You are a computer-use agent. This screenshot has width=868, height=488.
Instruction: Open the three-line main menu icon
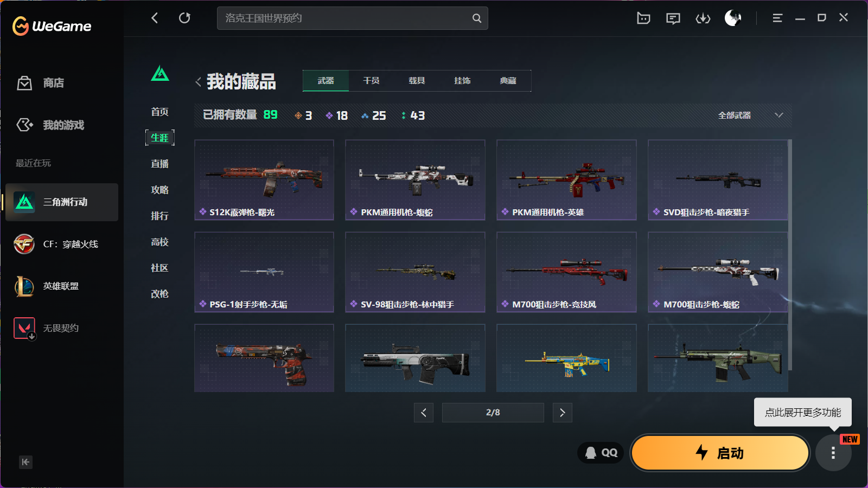[x=777, y=18]
